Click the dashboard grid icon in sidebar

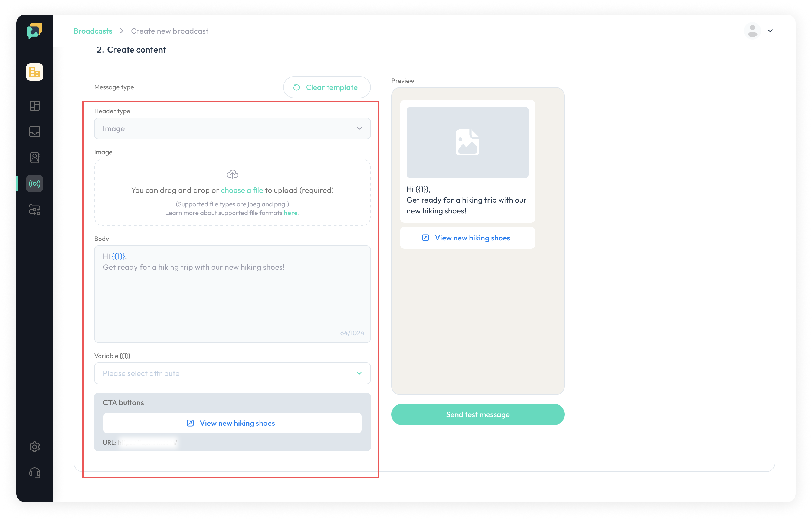(x=34, y=105)
